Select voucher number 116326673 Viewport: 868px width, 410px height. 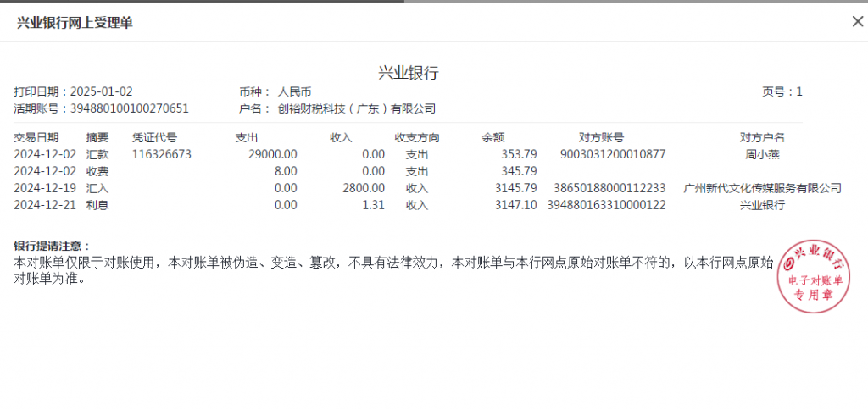(162, 154)
